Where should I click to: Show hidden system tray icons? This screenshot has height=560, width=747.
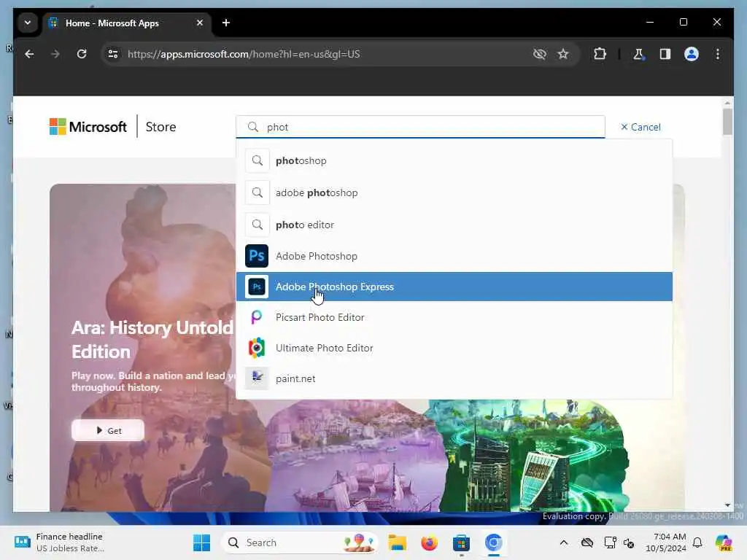point(564,542)
